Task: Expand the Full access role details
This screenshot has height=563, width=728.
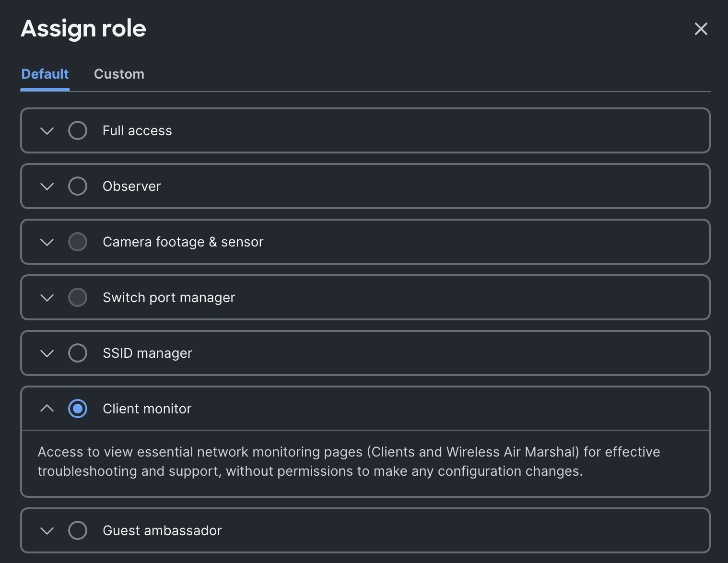Action: pyautogui.click(x=47, y=130)
